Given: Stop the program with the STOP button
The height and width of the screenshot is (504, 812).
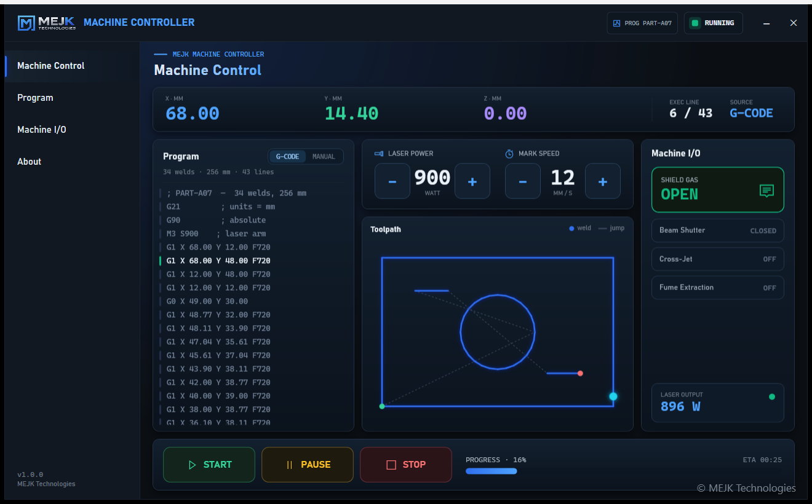Looking at the screenshot, I should point(406,465).
